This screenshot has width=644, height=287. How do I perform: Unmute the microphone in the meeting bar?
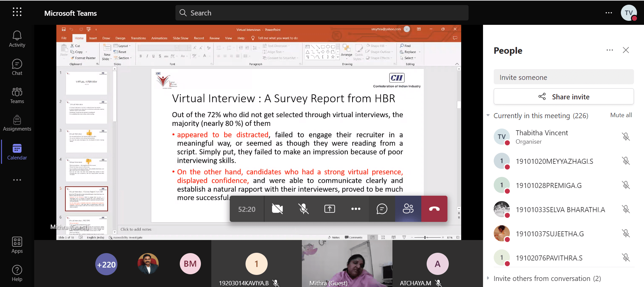click(304, 209)
